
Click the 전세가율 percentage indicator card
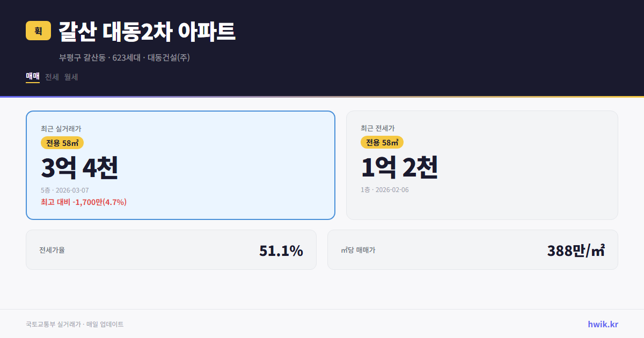pyautogui.click(x=172, y=249)
